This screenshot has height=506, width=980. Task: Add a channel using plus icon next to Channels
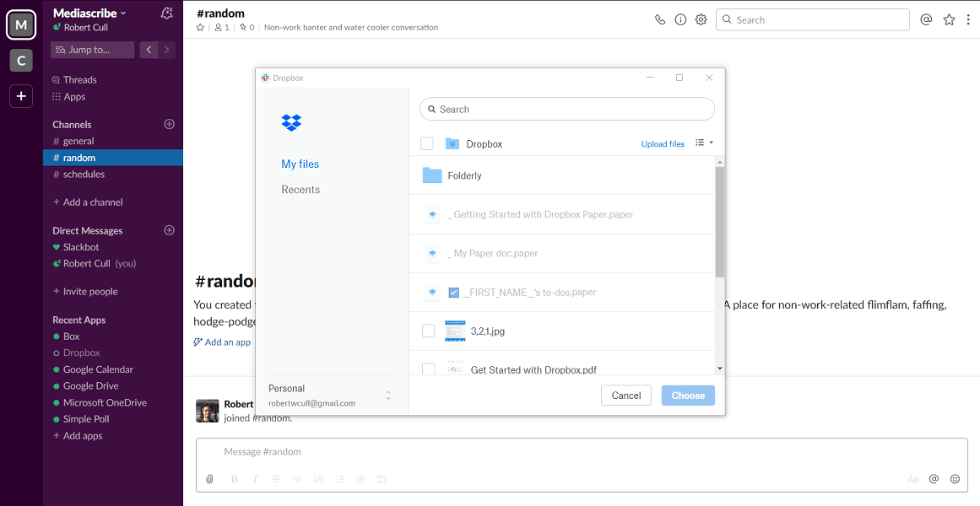(169, 124)
